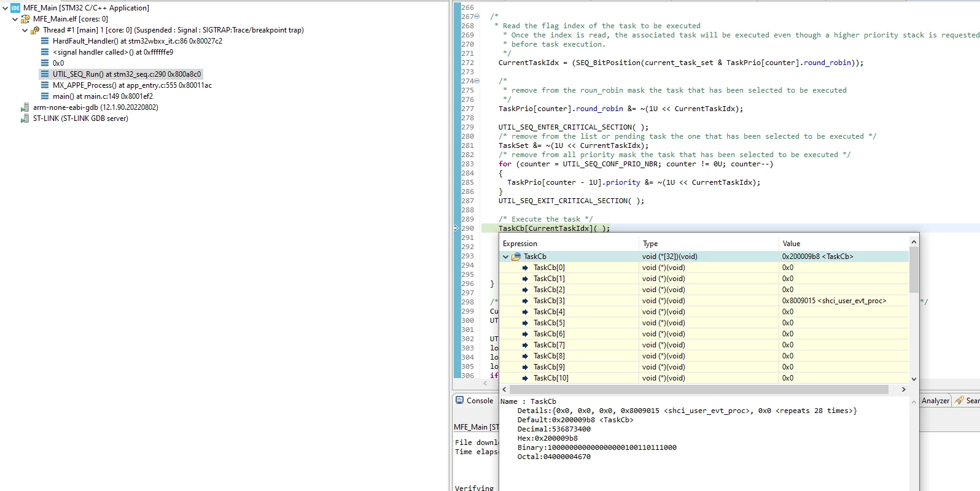
Task: Select MX_APPE_Process() stack frame
Action: point(132,85)
